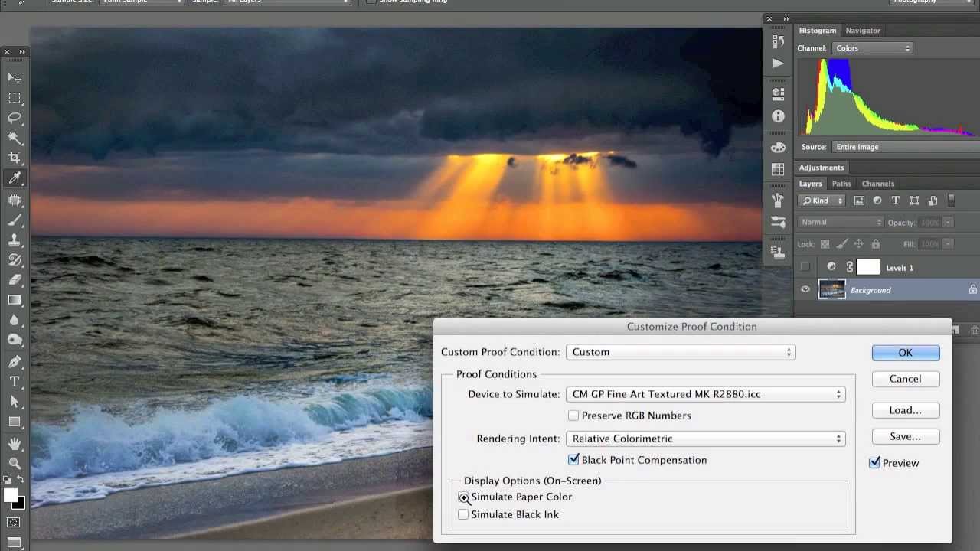This screenshot has height=551, width=980.
Task: Open the Brush Presets panel icon
Action: click(x=778, y=223)
